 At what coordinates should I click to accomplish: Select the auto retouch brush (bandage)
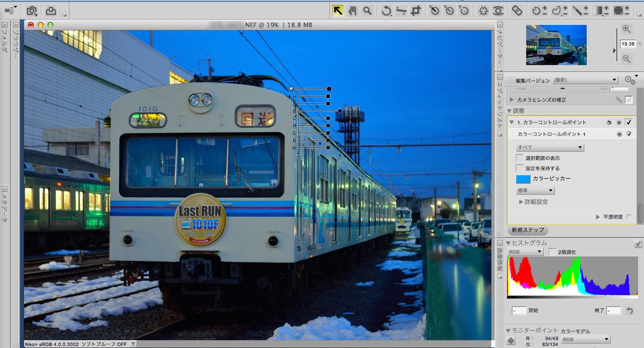[517, 10]
